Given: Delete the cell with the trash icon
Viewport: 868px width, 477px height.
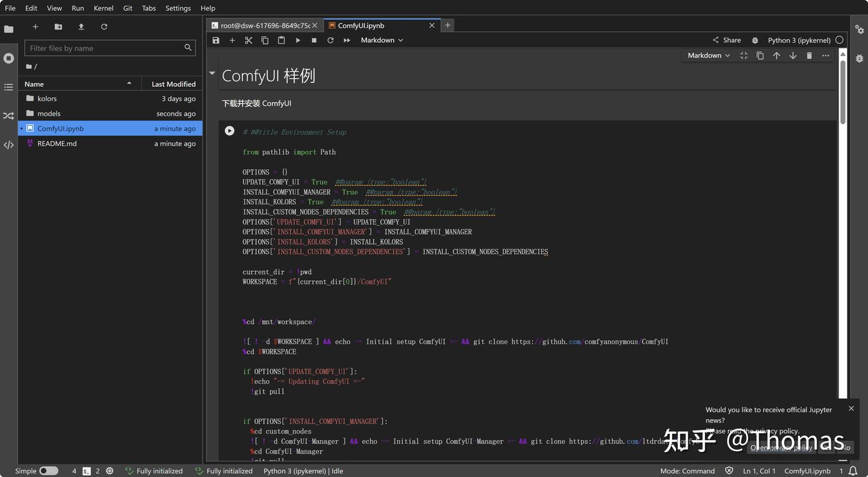Looking at the screenshot, I should click(809, 55).
